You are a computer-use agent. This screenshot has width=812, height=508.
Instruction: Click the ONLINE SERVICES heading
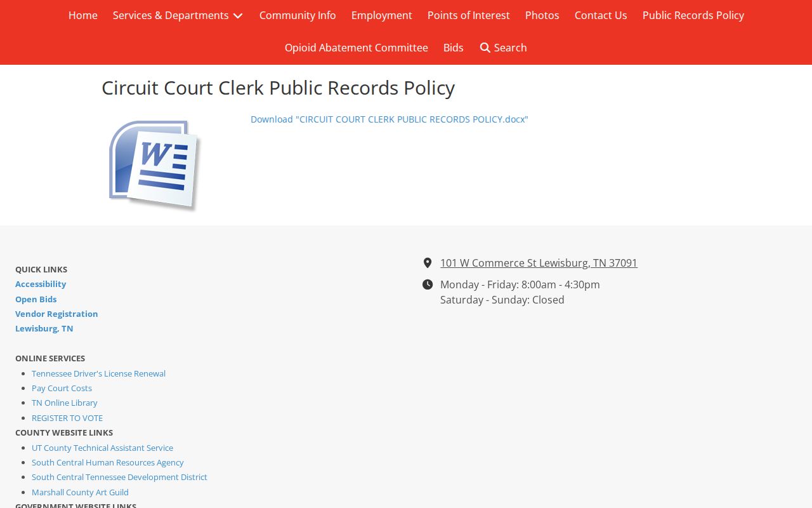click(50, 358)
